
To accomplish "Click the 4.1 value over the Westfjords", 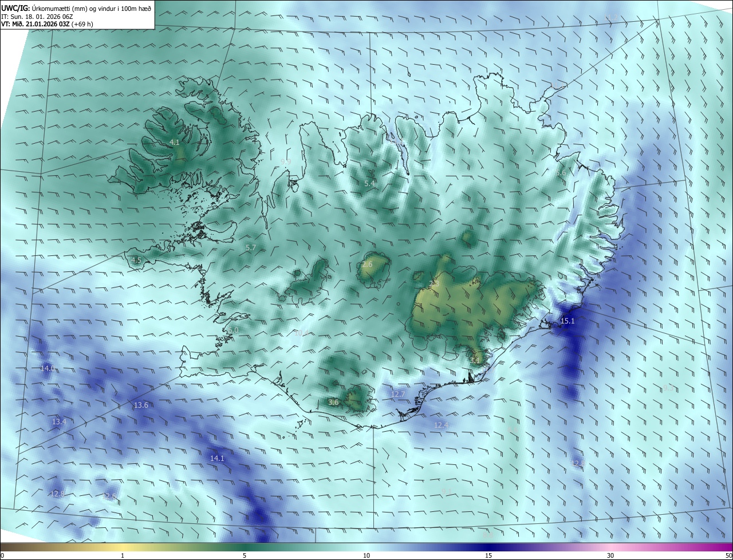I will (175, 142).
